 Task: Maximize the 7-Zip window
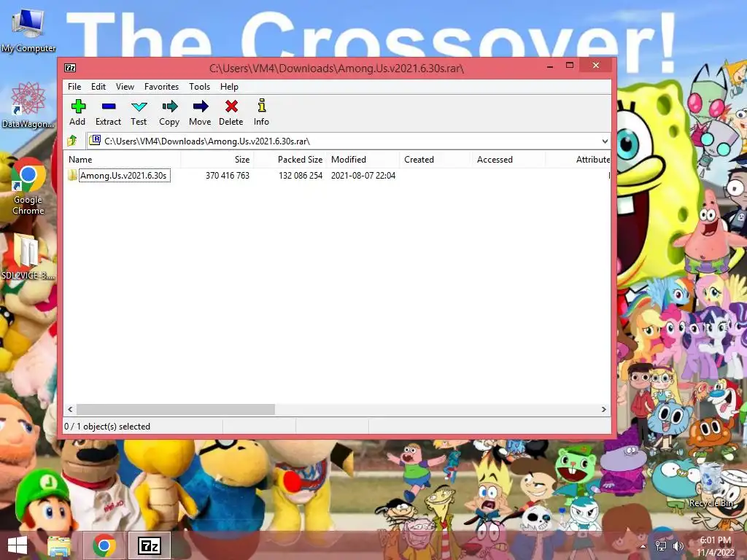pyautogui.click(x=569, y=66)
